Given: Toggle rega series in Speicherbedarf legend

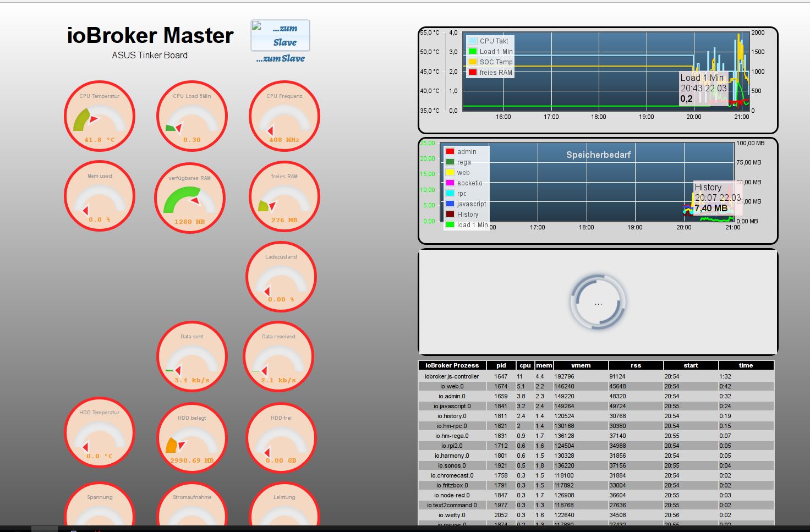Looking at the screenshot, I should (x=458, y=162).
